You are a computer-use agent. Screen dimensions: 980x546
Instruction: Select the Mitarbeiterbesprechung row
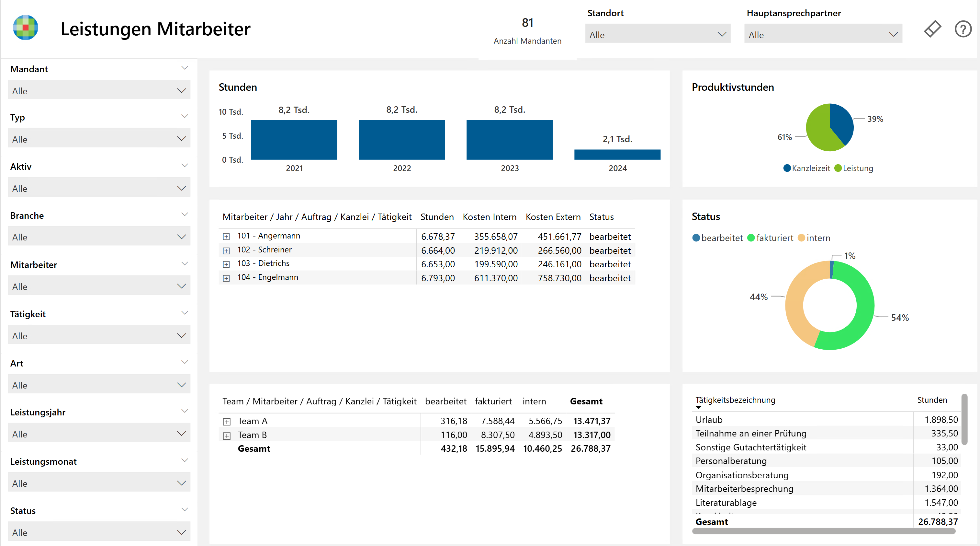(x=827, y=489)
